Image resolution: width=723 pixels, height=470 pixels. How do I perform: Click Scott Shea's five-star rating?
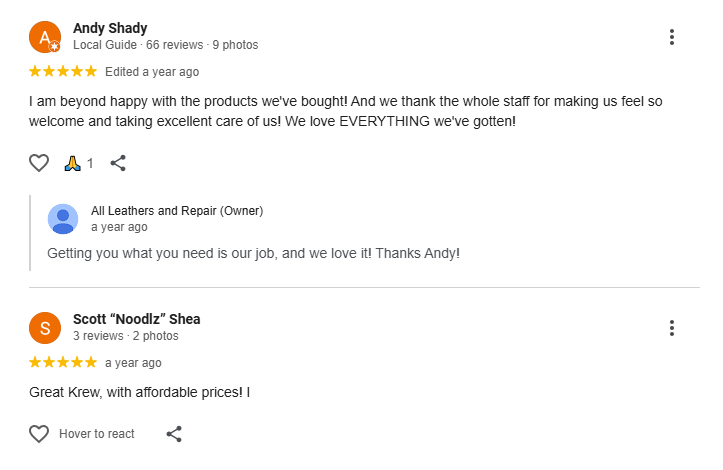[x=63, y=362]
